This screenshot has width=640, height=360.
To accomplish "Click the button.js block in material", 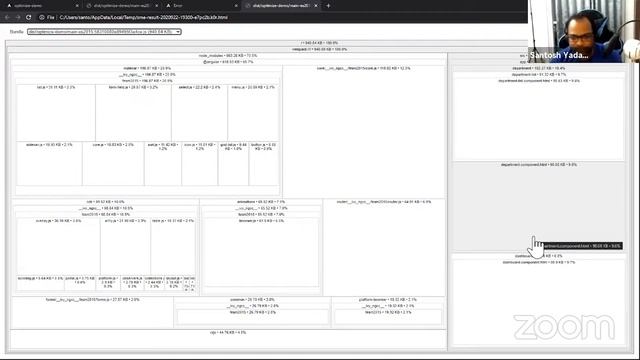I will (x=264, y=164).
